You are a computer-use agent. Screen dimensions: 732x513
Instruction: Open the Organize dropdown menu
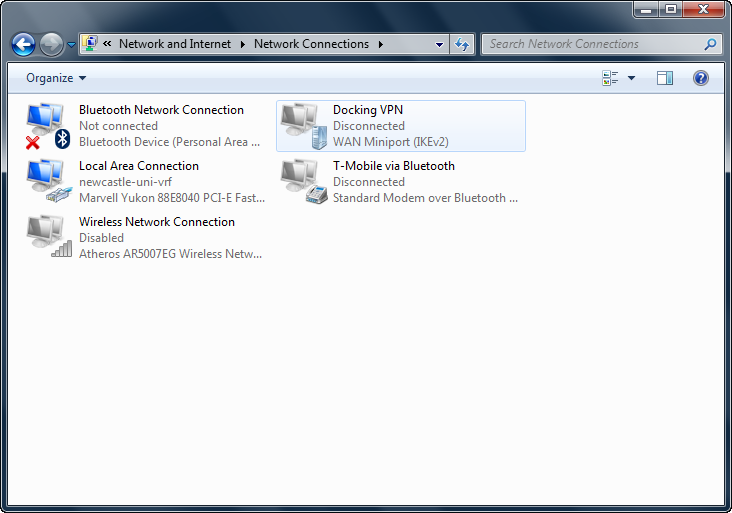[x=56, y=78]
